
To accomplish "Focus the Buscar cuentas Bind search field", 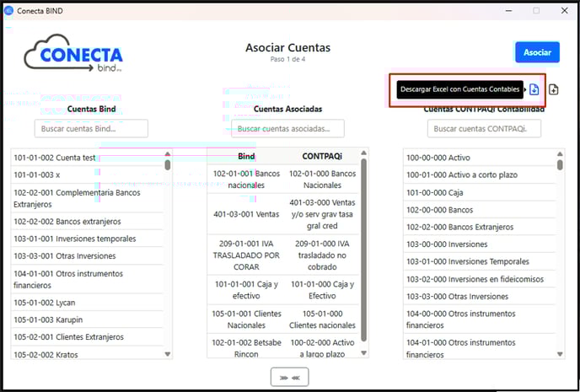I will [91, 128].
